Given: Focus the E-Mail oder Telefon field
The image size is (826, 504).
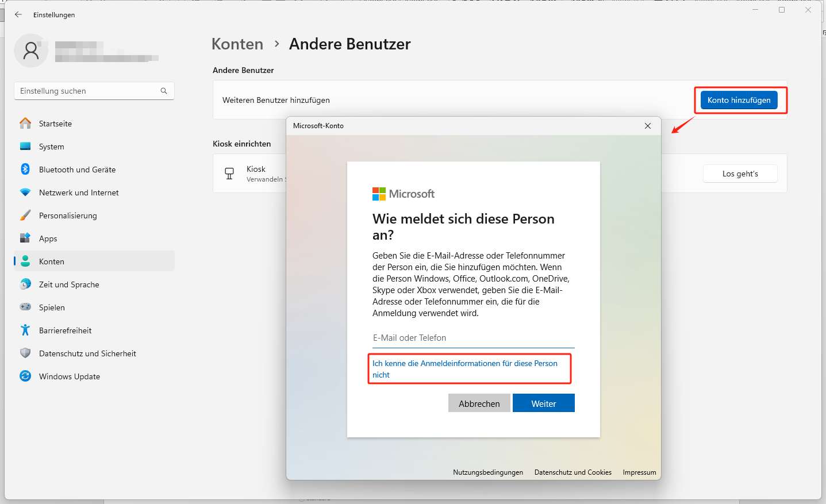Looking at the screenshot, I should coord(474,338).
